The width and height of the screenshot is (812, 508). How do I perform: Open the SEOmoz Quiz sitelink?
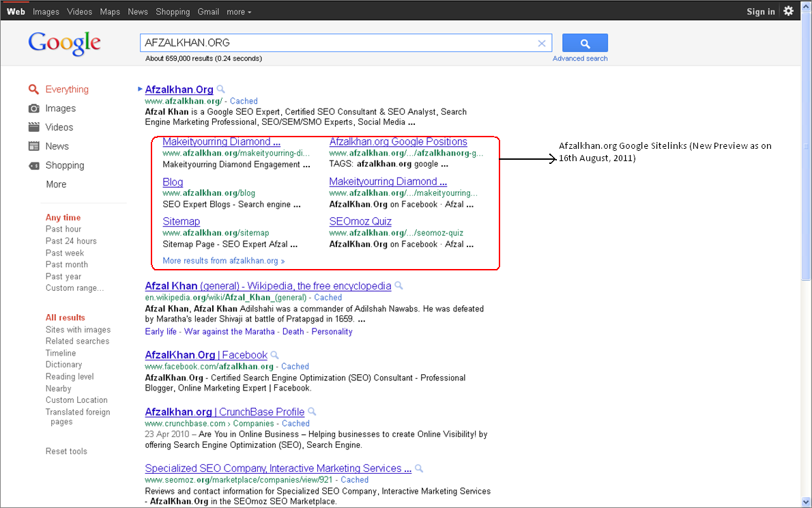pos(360,221)
